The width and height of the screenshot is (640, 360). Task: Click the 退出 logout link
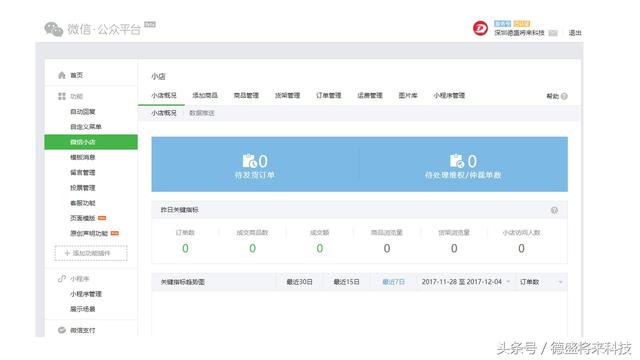tap(575, 33)
